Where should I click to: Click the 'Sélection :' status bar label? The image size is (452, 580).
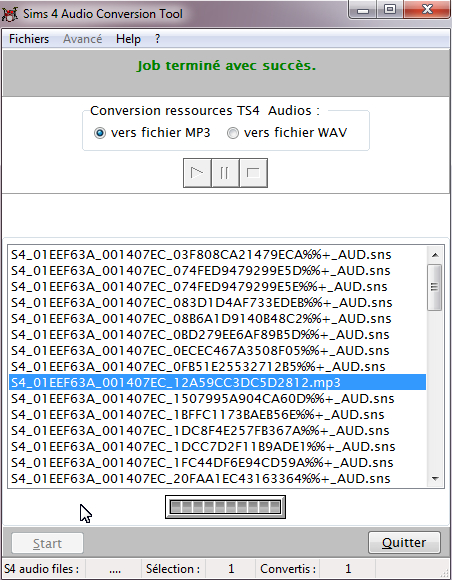click(x=173, y=569)
